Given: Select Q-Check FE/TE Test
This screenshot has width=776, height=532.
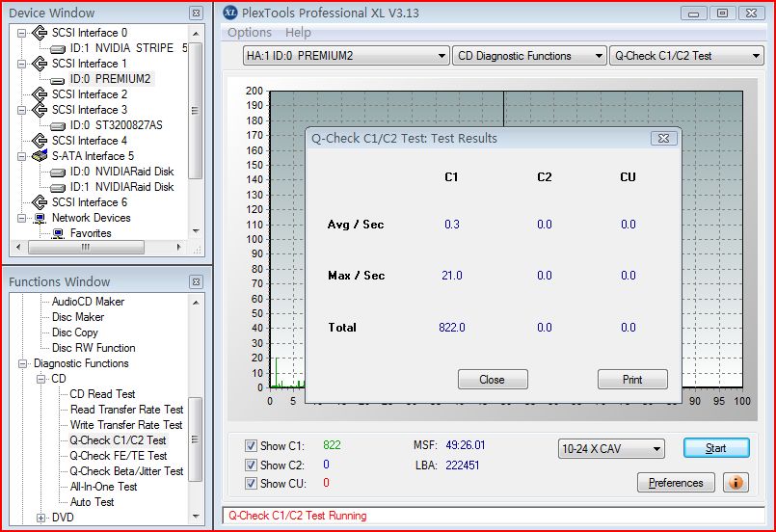Looking at the screenshot, I should point(119,456).
